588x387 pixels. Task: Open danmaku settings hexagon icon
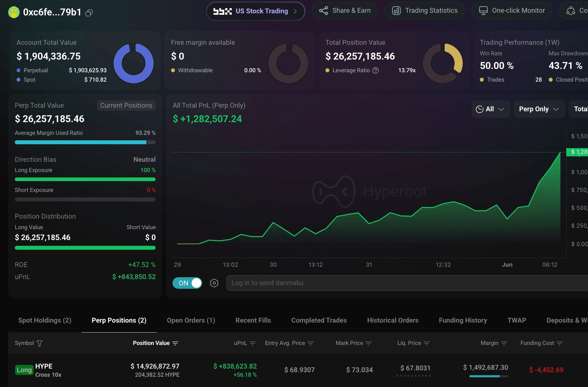[214, 283]
